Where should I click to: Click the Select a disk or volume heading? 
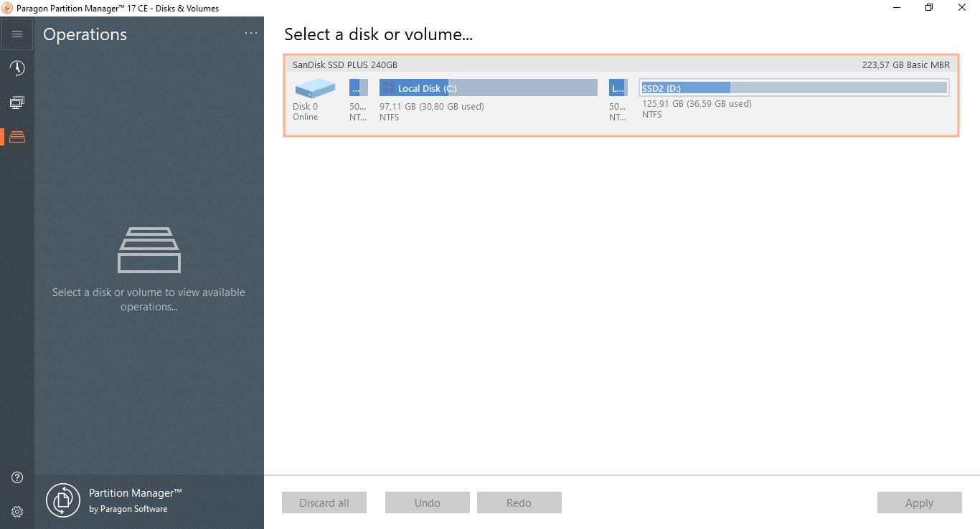(378, 34)
